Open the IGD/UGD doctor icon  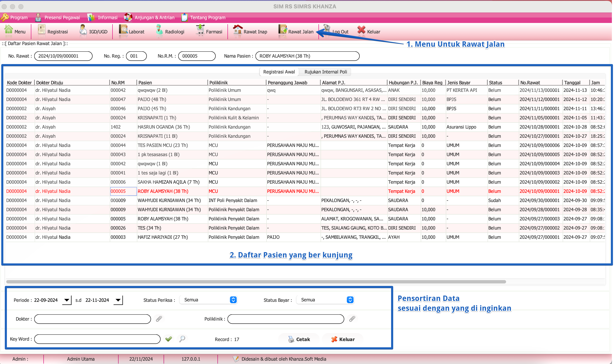pos(83,29)
